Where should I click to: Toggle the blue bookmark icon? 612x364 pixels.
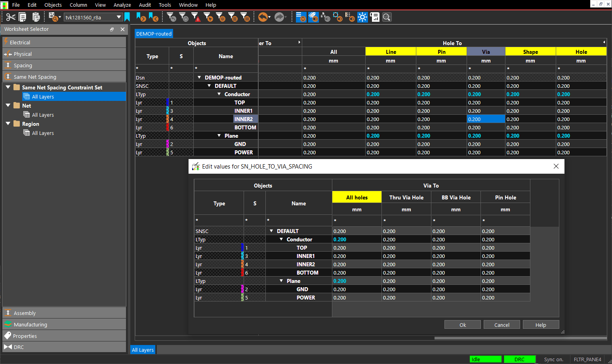127,17
